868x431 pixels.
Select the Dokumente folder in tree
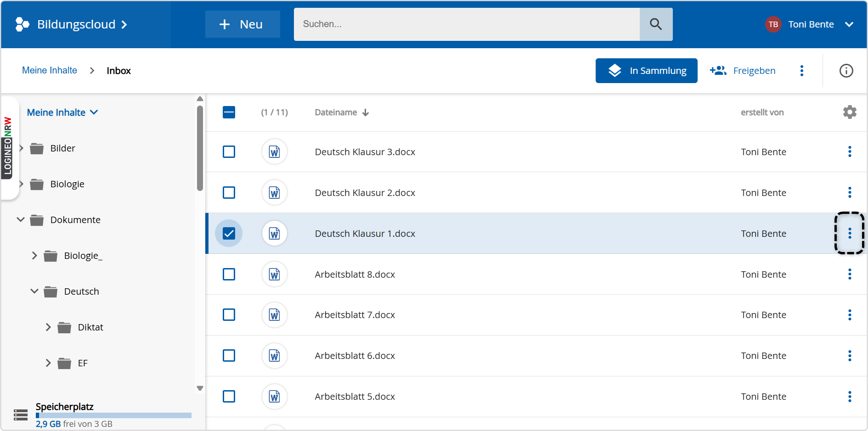tap(75, 220)
